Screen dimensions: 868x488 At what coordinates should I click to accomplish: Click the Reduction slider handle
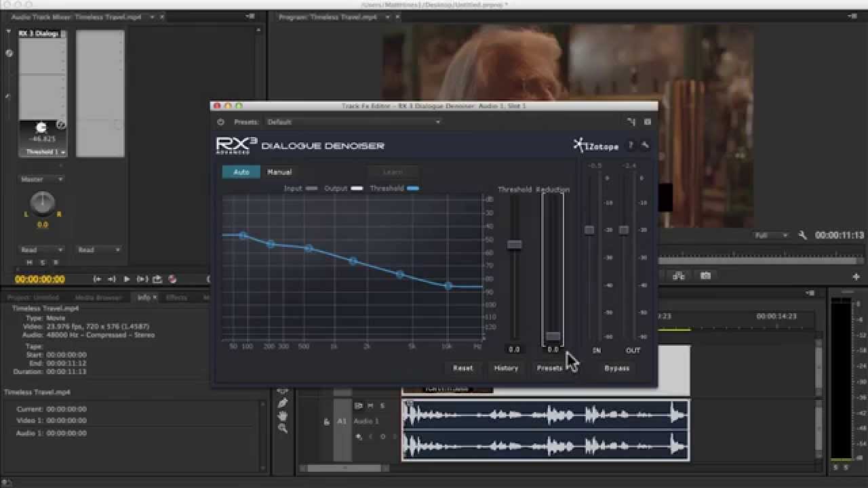(553, 336)
